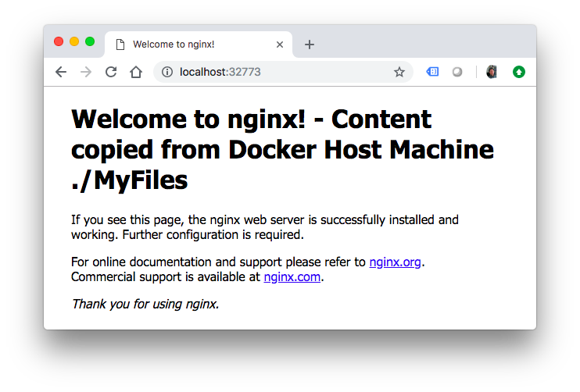
Task: Click the gray circle extension icon
Action: point(457,72)
